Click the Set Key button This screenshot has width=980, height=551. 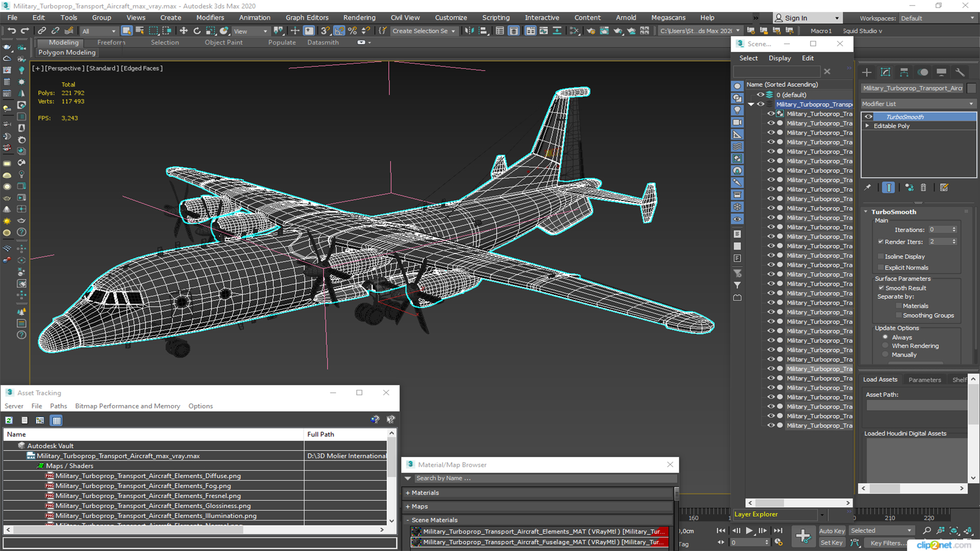[x=831, y=543]
